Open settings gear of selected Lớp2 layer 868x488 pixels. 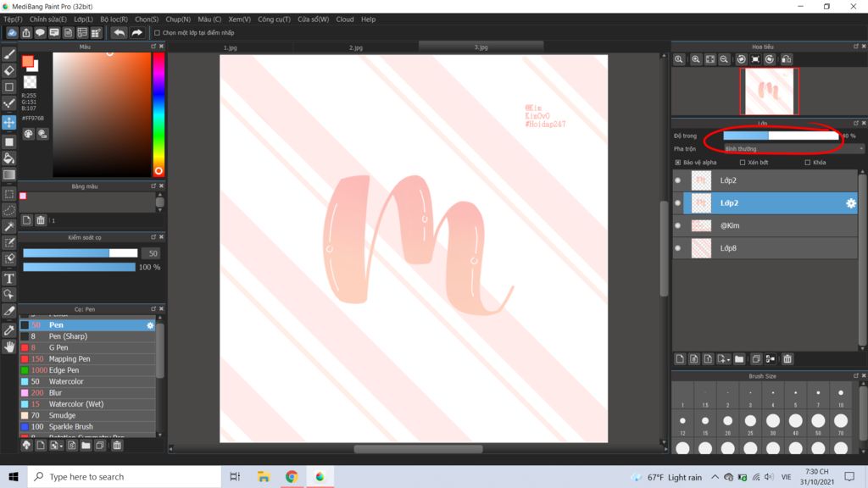point(851,203)
